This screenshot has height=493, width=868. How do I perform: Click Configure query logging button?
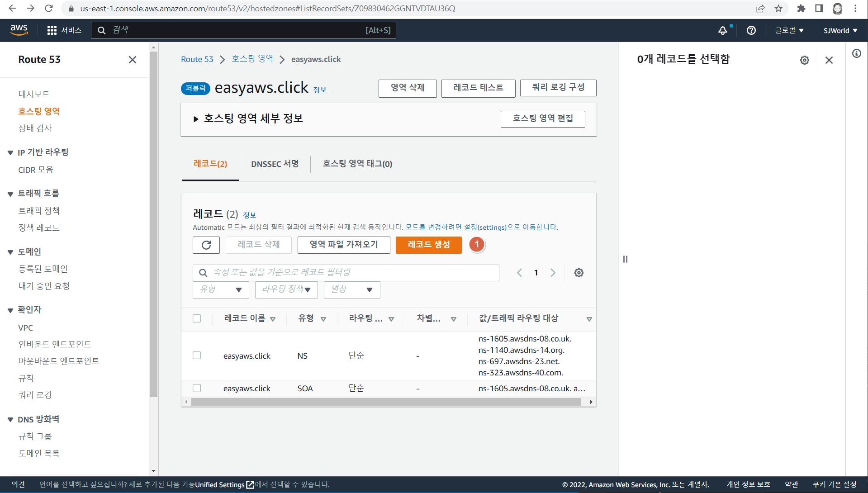(558, 88)
